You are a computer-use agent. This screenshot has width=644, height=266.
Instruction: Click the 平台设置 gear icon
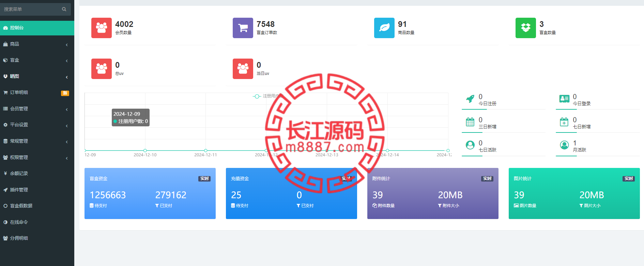pyautogui.click(x=5, y=125)
